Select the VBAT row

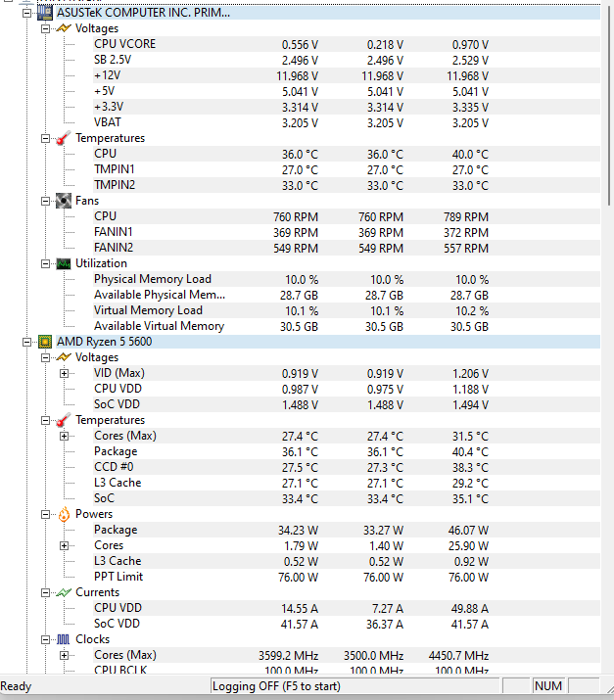[346, 122]
